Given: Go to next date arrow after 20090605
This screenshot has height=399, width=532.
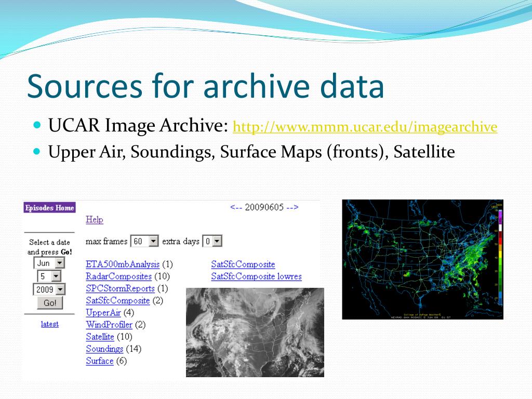Looking at the screenshot, I should pyautogui.click(x=292, y=207).
